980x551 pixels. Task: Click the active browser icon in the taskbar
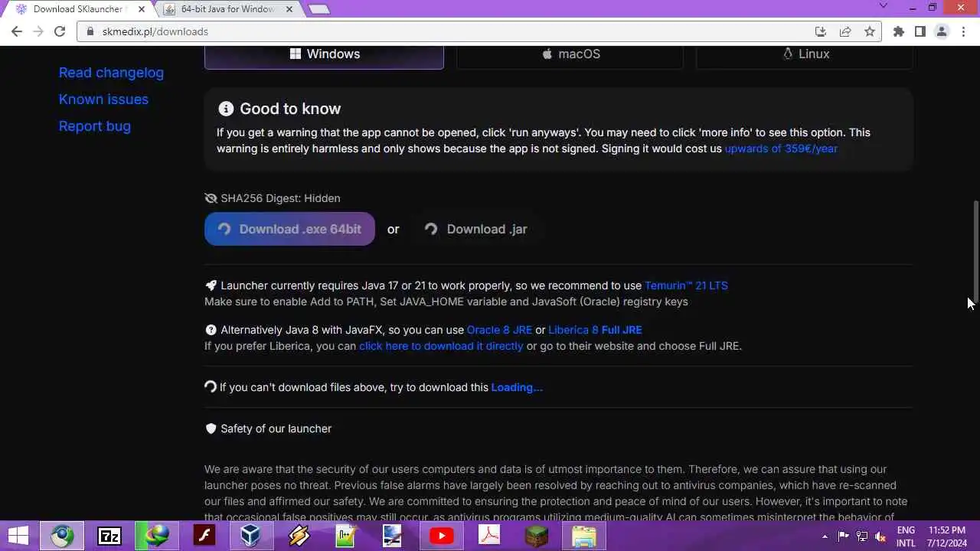(x=63, y=536)
